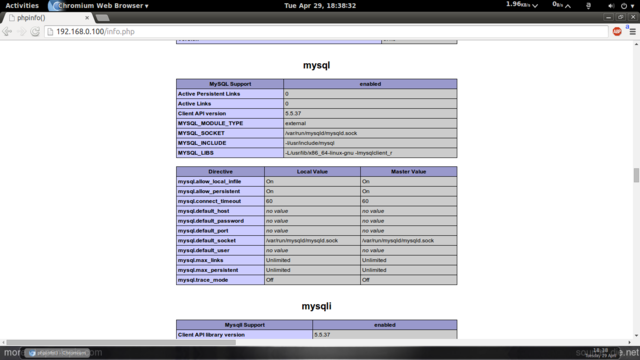Open the power menu icon in the top bar
The height and width of the screenshot is (360, 640).
(x=624, y=6)
